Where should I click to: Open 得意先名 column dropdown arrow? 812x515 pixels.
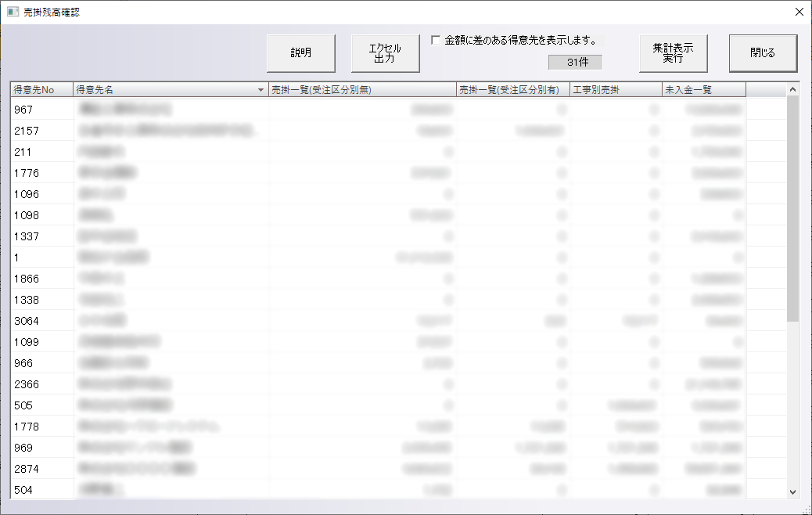[261, 90]
